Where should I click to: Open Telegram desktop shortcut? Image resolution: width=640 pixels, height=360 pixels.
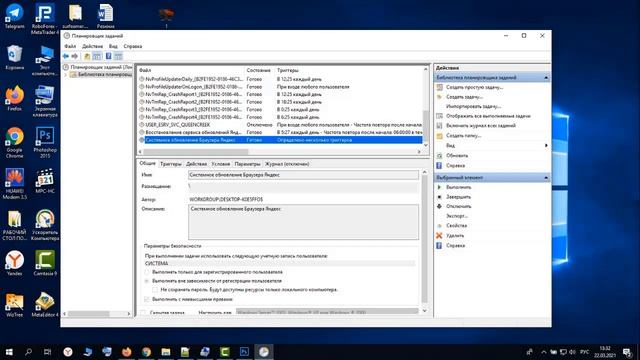coord(14,16)
